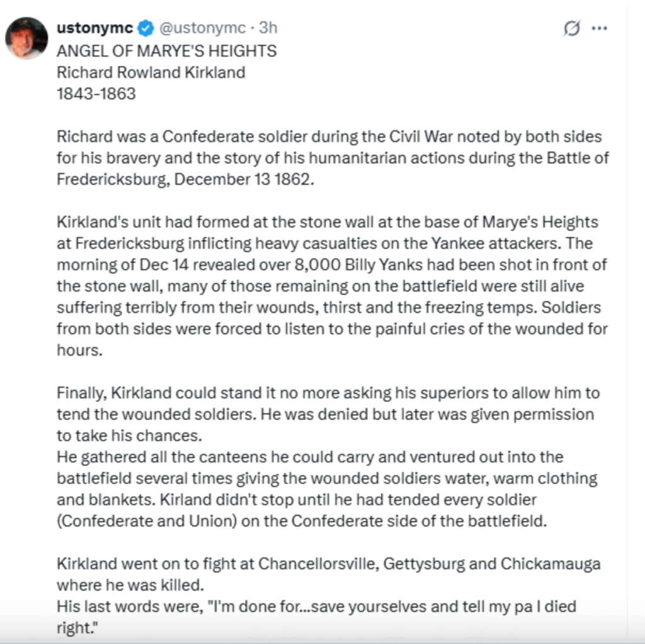Image resolution: width=645 pixels, height=644 pixels.
Task: Click the sentence 'He gathered all the canteens'
Action: (x=309, y=457)
